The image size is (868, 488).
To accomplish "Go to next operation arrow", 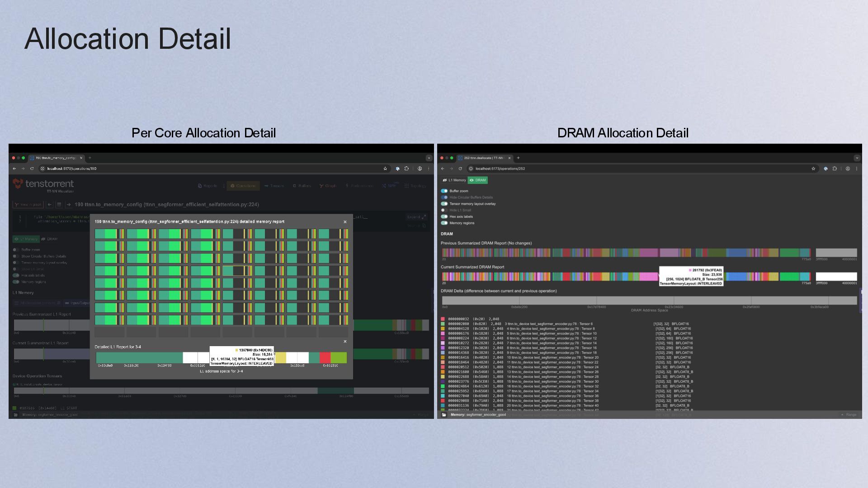I will pos(69,205).
